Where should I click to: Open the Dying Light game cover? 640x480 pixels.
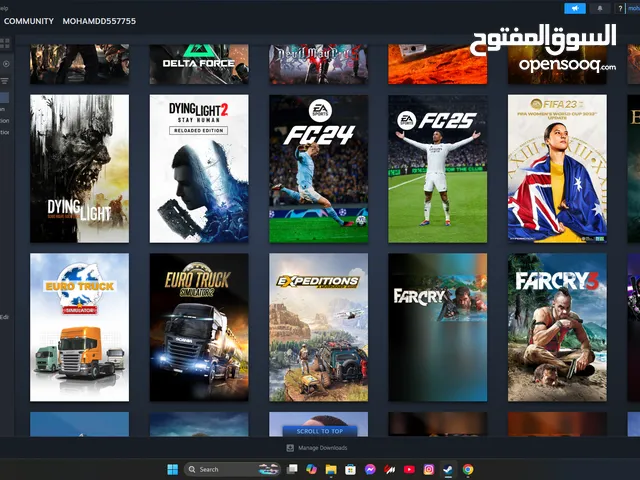click(80, 169)
